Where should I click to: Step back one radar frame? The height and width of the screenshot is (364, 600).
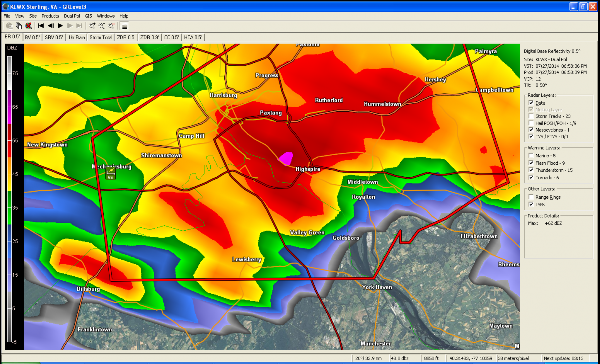51,25
